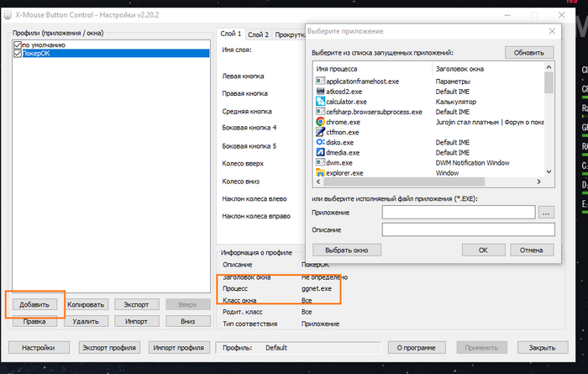Screen dimensions: 588x374
Task: Click the Правка button
Action: point(34,322)
